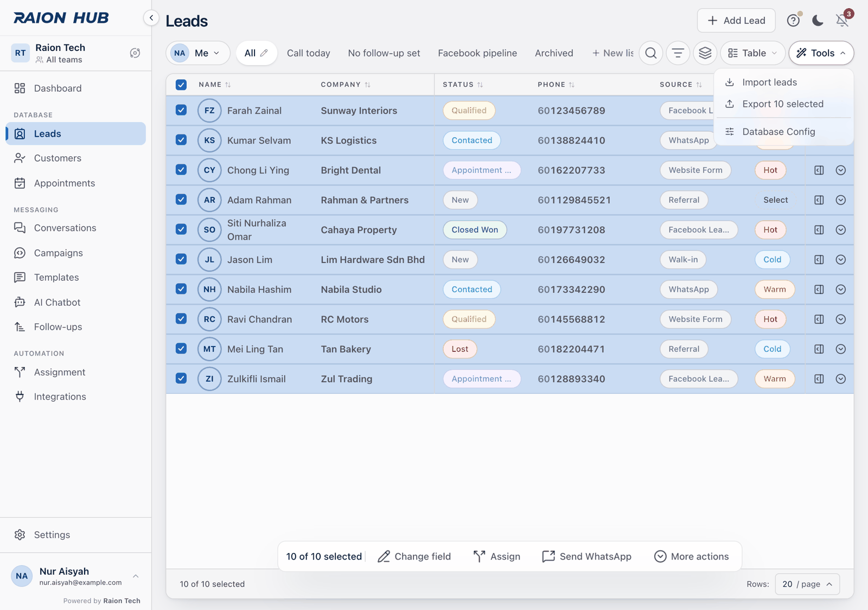
Task: Choose Import leads from Tools menu
Action: (784, 82)
